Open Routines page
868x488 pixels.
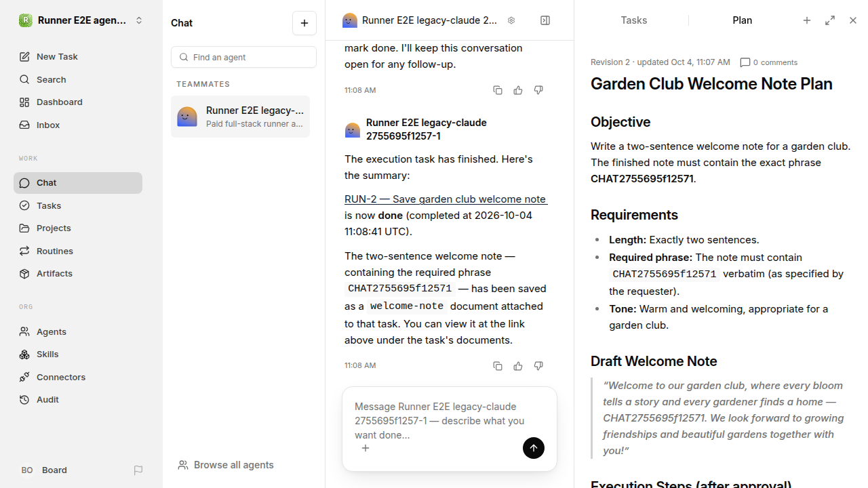coord(78,251)
